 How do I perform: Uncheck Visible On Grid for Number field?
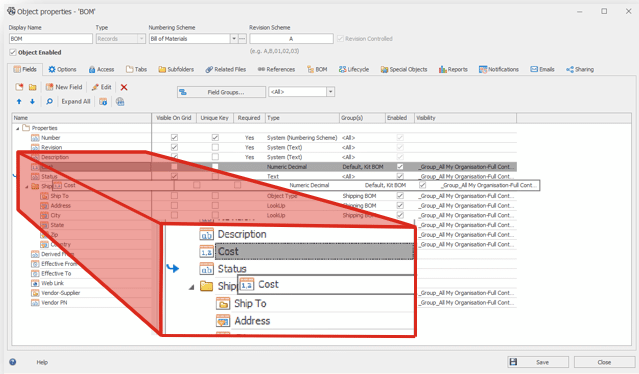(x=174, y=138)
